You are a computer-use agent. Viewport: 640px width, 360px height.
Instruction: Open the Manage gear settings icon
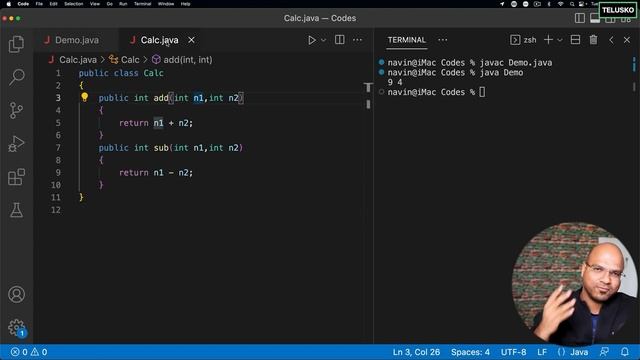pos(16,327)
